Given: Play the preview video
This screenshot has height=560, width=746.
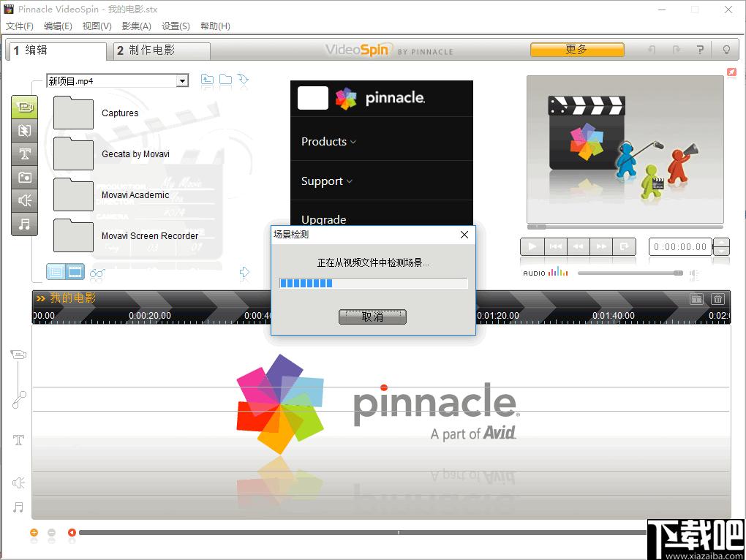Looking at the screenshot, I should (x=532, y=246).
